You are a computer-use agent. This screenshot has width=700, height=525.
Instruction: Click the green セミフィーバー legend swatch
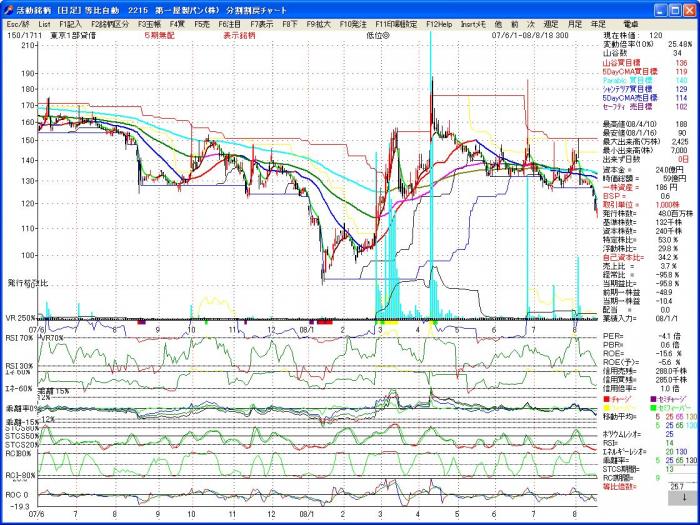click(653, 408)
